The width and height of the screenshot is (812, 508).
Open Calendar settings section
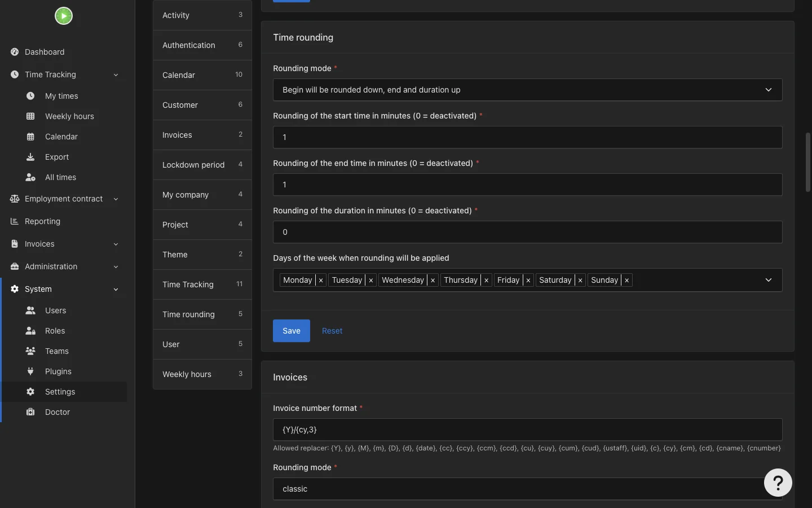click(202, 75)
